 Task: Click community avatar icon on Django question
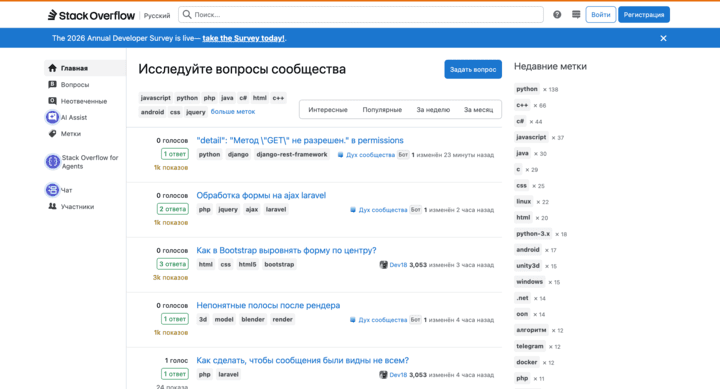[340, 155]
